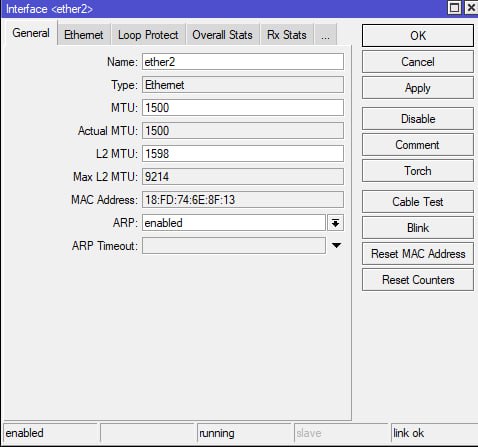Run the Cable Test
The image size is (478, 447).
418,202
